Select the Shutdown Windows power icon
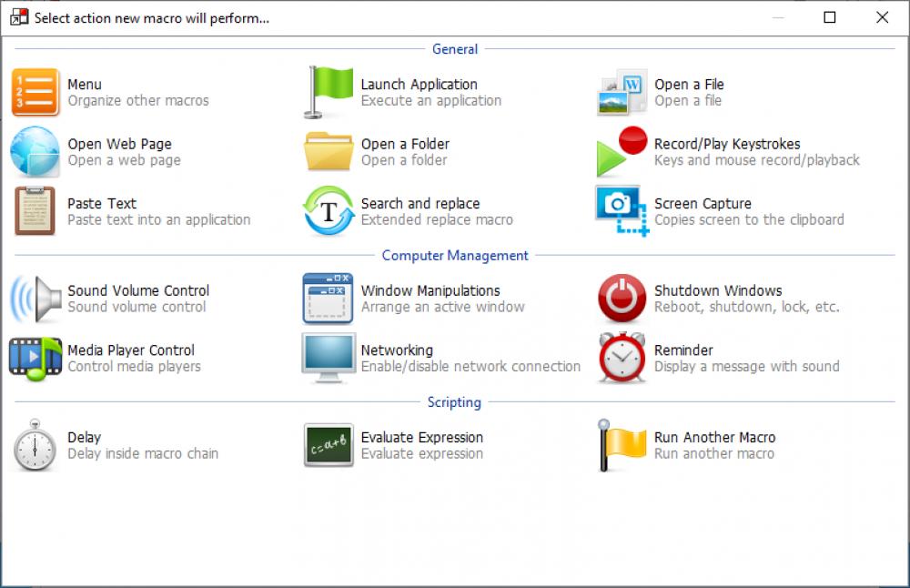Image resolution: width=910 pixels, height=588 pixels. 621,298
